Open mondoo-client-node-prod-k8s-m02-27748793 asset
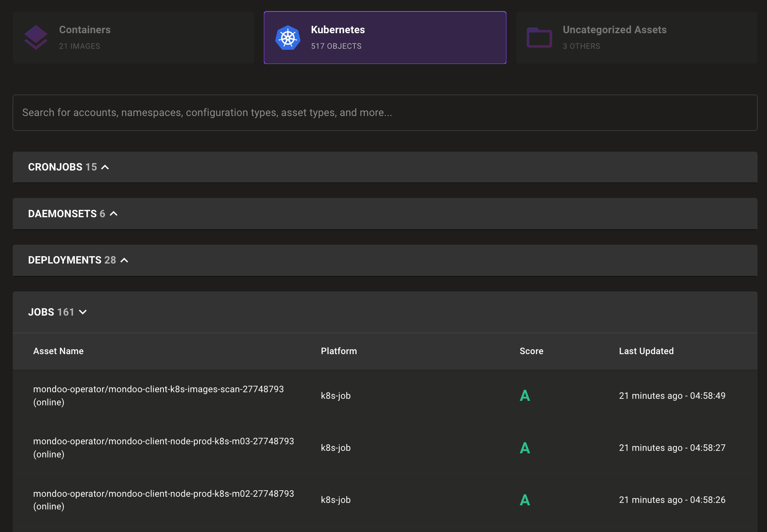Image resolution: width=767 pixels, height=532 pixels. [x=163, y=493]
